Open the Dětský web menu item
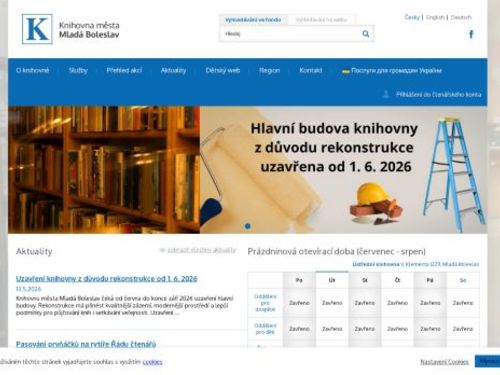The height and width of the screenshot is (375, 500). point(223,70)
